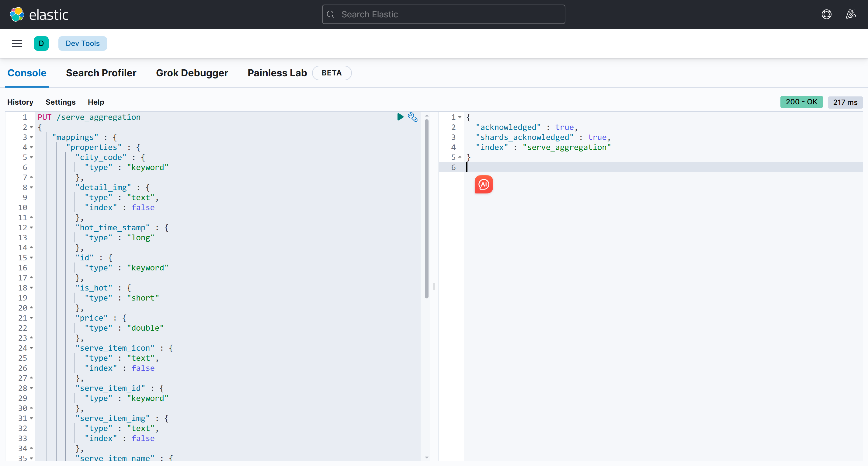
Task: Collapse the id block fold arrow
Action: pos(31,258)
